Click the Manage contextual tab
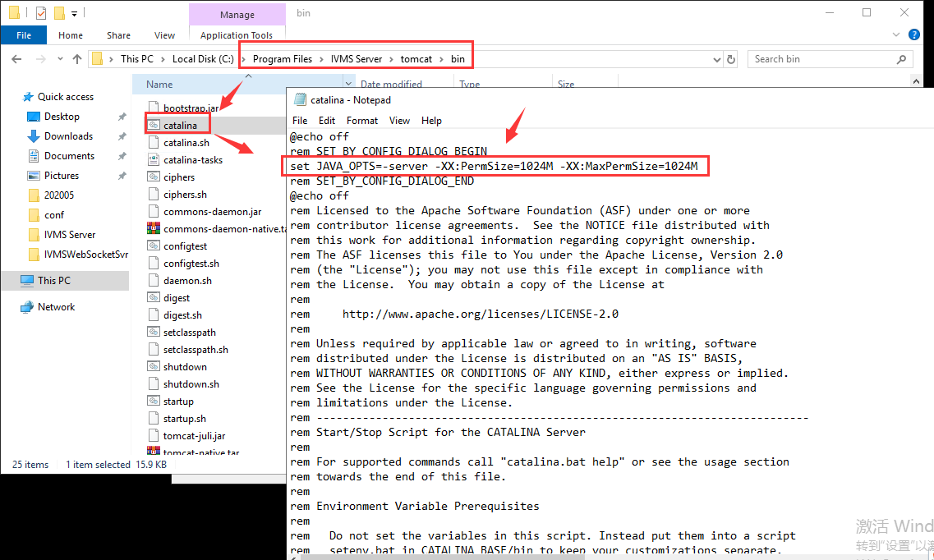The image size is (934, 560). [x=237, y=14]
